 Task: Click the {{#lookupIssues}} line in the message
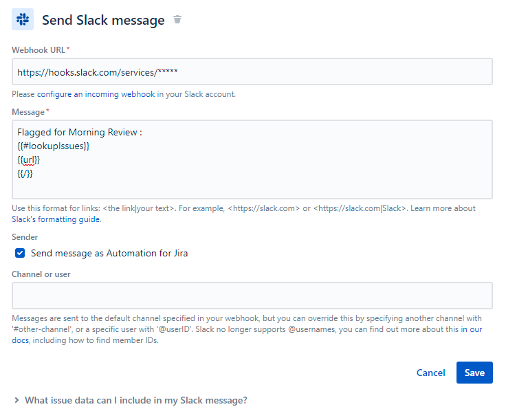(x=54, y=146)
